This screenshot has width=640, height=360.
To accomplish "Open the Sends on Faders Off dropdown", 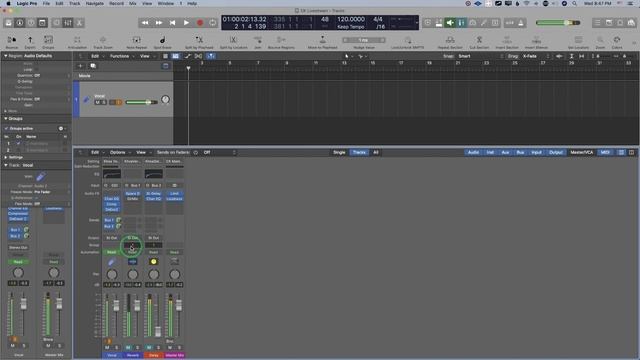I will click(x=219, y=152).
